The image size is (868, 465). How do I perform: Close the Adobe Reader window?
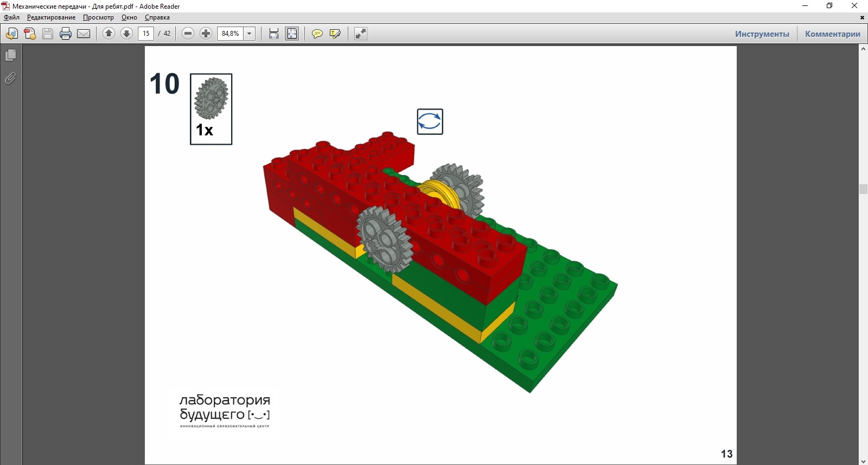pos(854,6)
